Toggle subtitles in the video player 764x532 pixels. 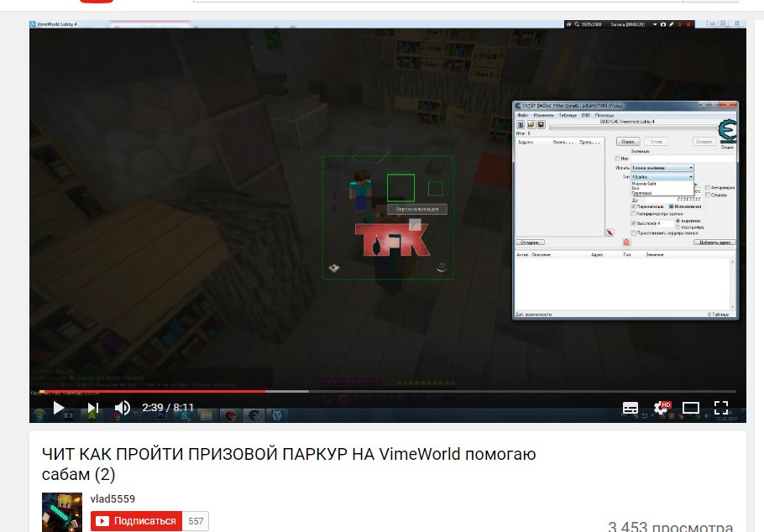(631, 408)
